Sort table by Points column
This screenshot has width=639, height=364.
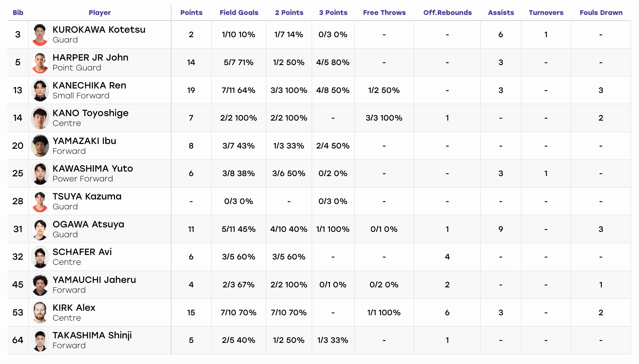point(191,13)
